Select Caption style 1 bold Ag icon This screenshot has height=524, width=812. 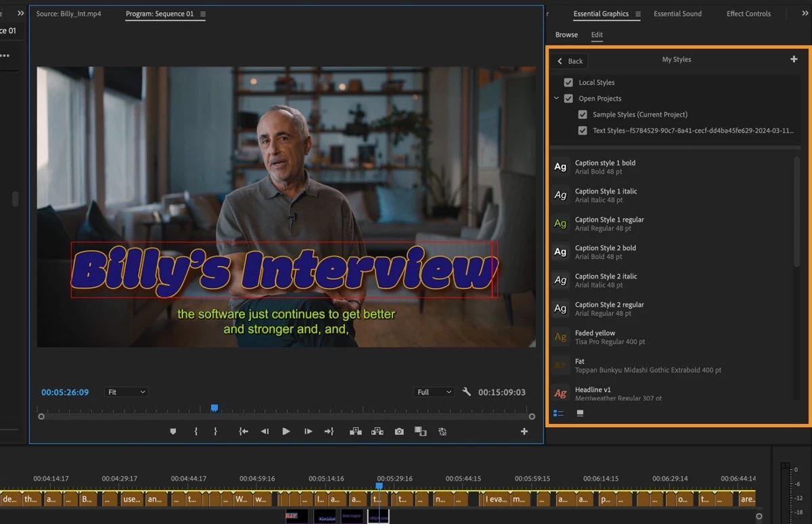tap(560, 167)
